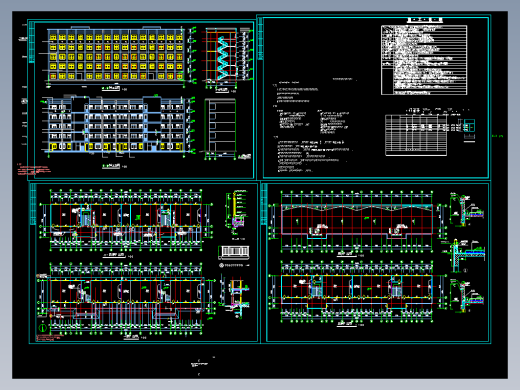
Task: Click the green north compass circle symbol
Action: pyautogui.click(x=43, y=328)
